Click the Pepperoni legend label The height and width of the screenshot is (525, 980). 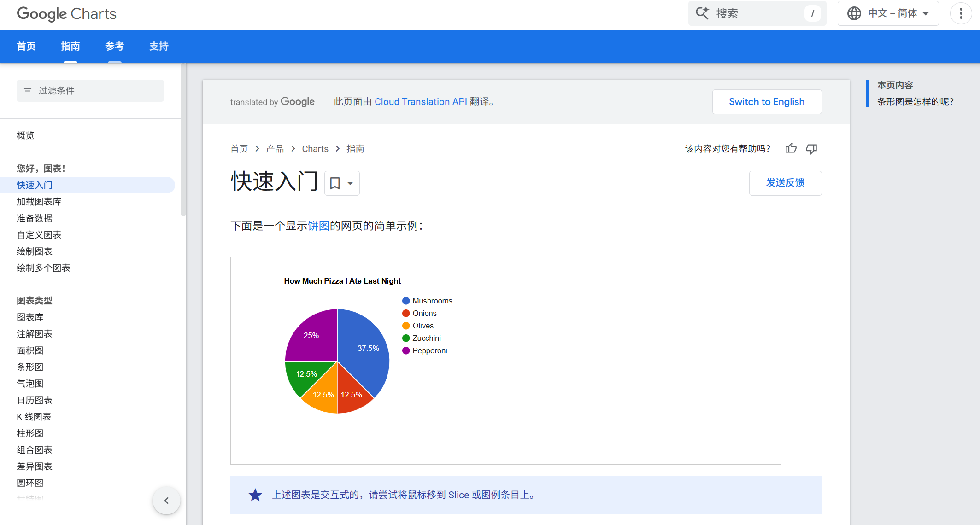point(430,350)
